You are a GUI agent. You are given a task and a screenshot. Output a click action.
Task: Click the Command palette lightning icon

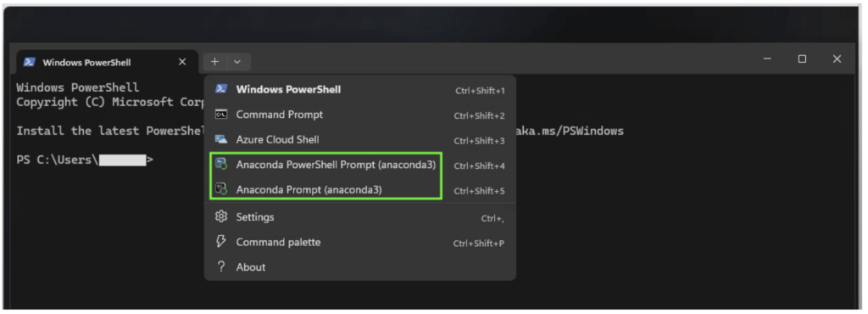221,242
